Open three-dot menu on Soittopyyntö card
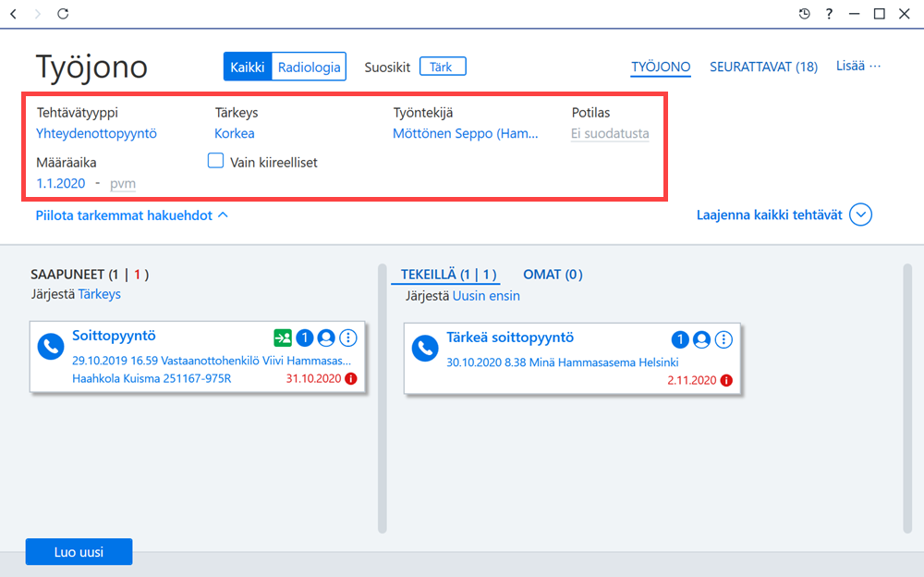Image resolution: width=924 pixels, height=577 pixels. pyautogui.click(x=348, y=338)
